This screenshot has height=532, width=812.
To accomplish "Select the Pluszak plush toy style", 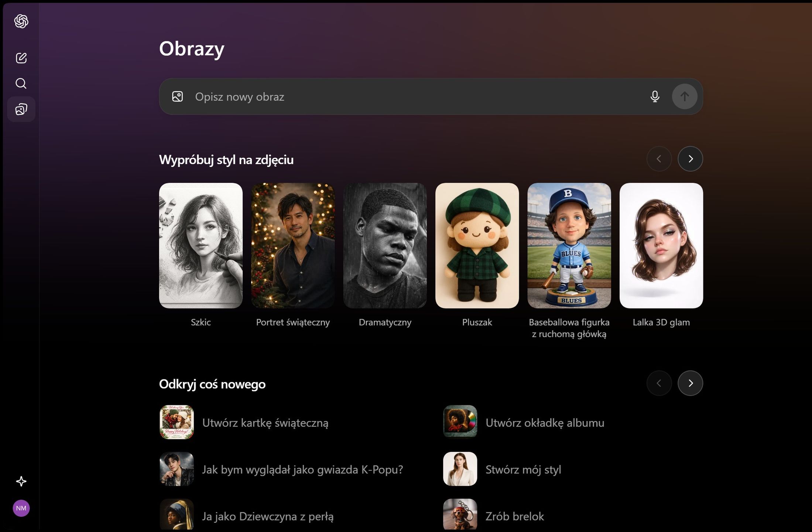I will [x=477, y=246].
